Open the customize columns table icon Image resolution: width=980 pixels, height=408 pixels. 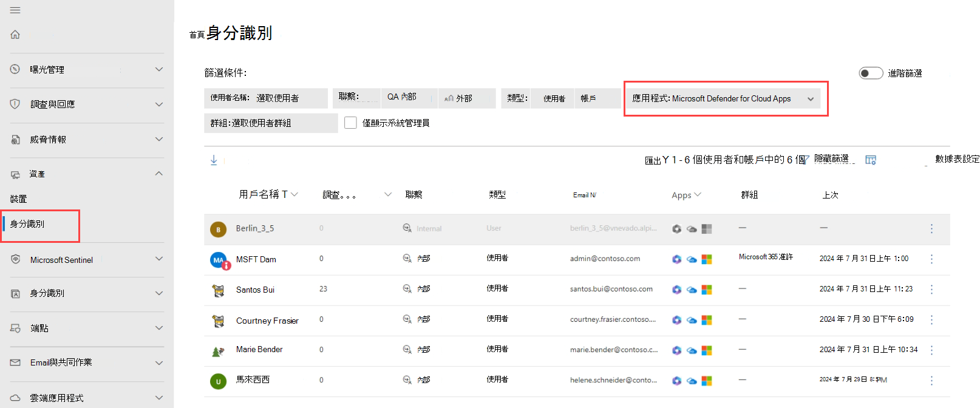click(x=871, y=160)
